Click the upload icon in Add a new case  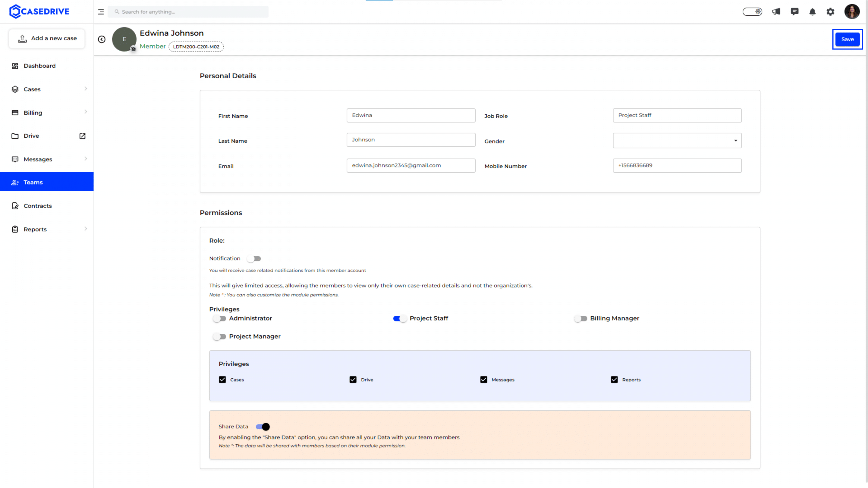click(x=22, y=39)
